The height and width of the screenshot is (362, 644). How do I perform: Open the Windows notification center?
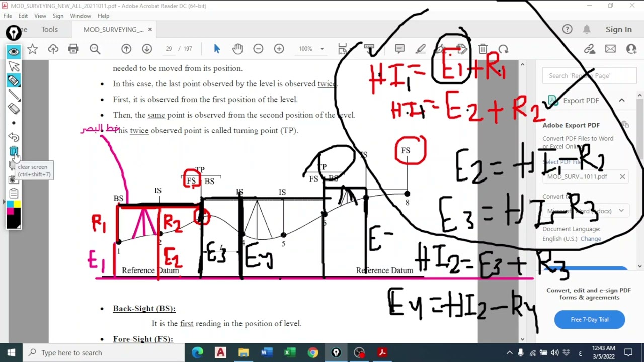[628, 352]
